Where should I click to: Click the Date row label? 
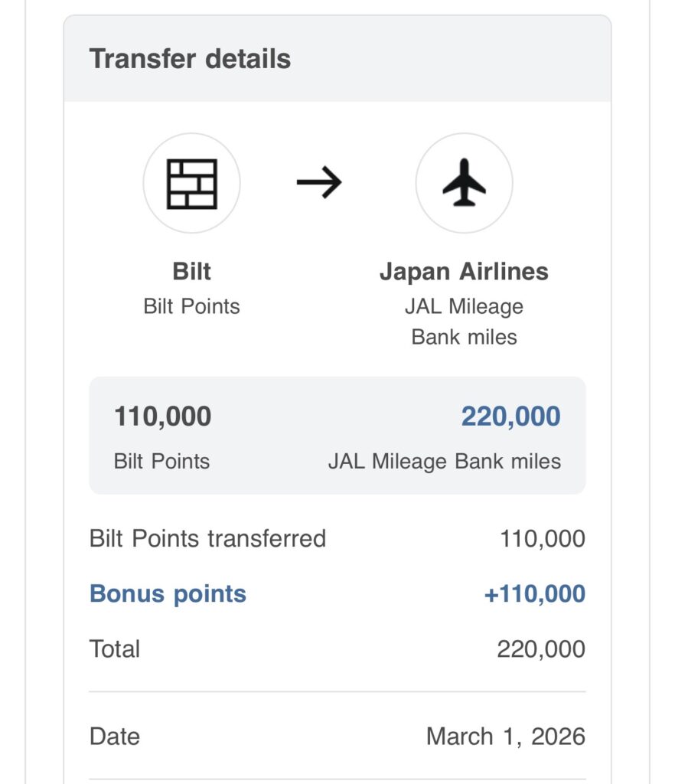click(x=115, y=737)
